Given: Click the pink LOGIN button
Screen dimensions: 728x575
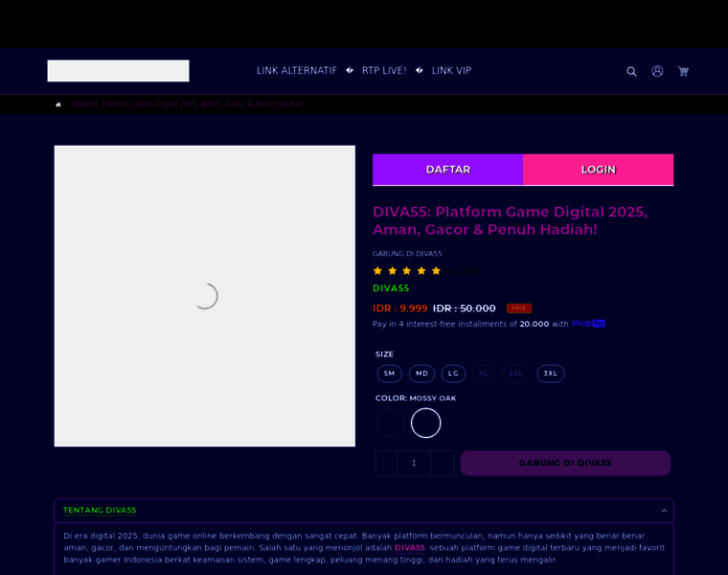Looking at the screenshot, I should tap(599, 170).
